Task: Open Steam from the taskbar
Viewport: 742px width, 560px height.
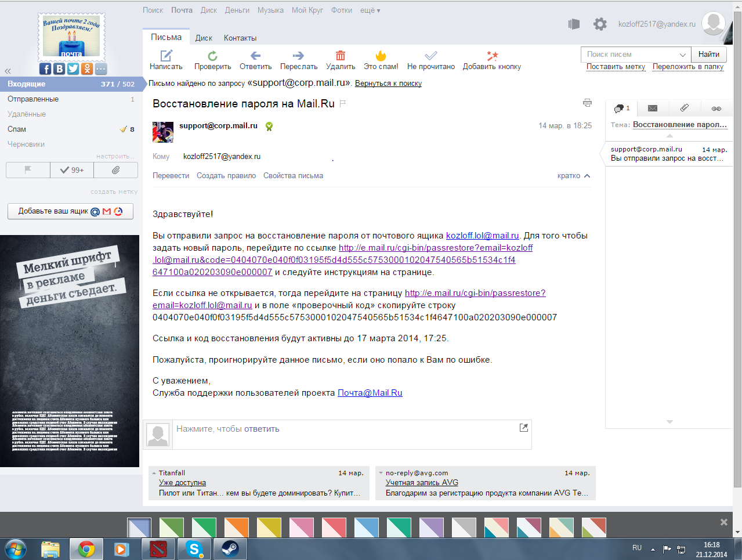Action: click(x=230, y=548)
